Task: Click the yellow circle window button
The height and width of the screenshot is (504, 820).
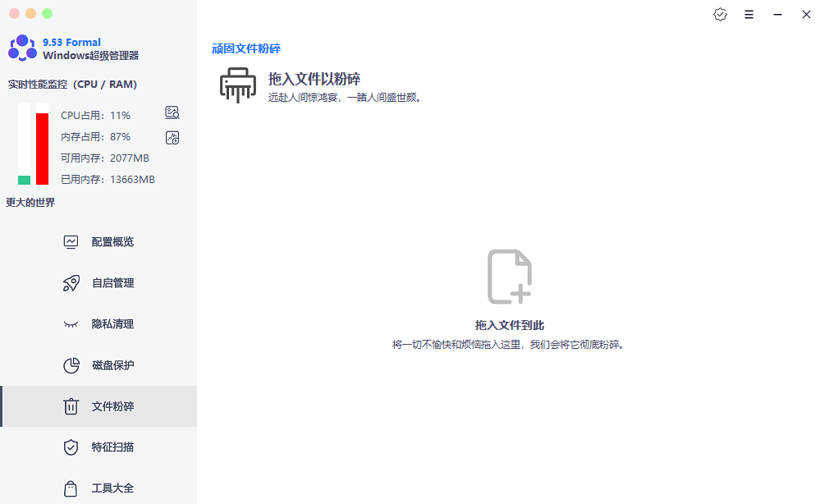Action: [x=31, y=14]
